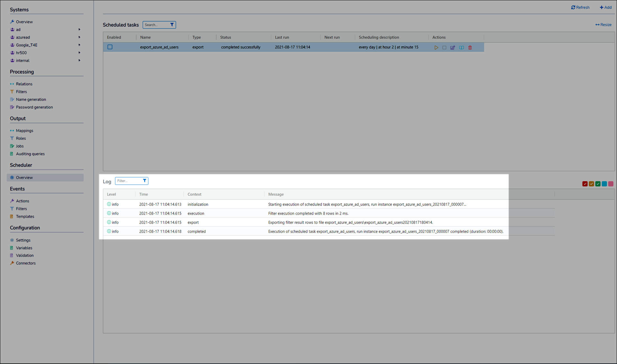The width and height of the screenshot is (617, 364).
Task: Enable the export_azure_ad_users task checkbox
Action: point(110,47)
